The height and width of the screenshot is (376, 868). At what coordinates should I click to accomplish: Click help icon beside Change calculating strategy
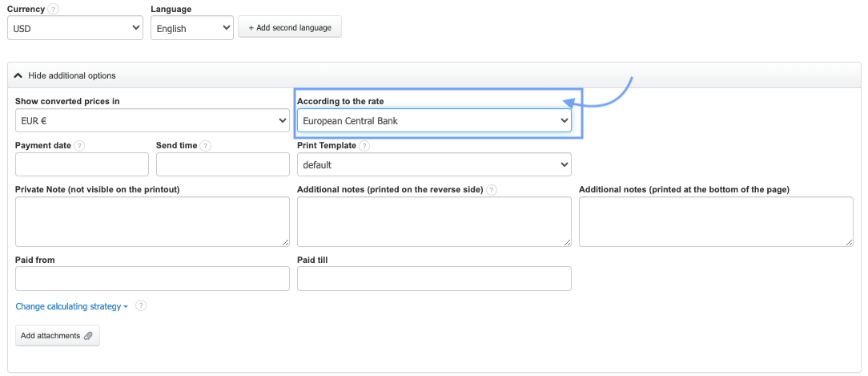141,305
